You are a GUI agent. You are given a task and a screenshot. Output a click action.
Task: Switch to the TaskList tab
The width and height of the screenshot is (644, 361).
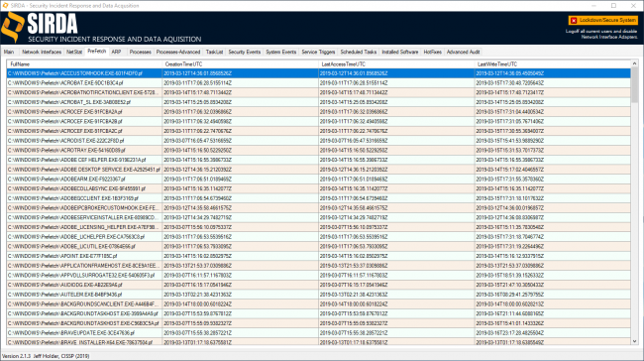(214, 52)
